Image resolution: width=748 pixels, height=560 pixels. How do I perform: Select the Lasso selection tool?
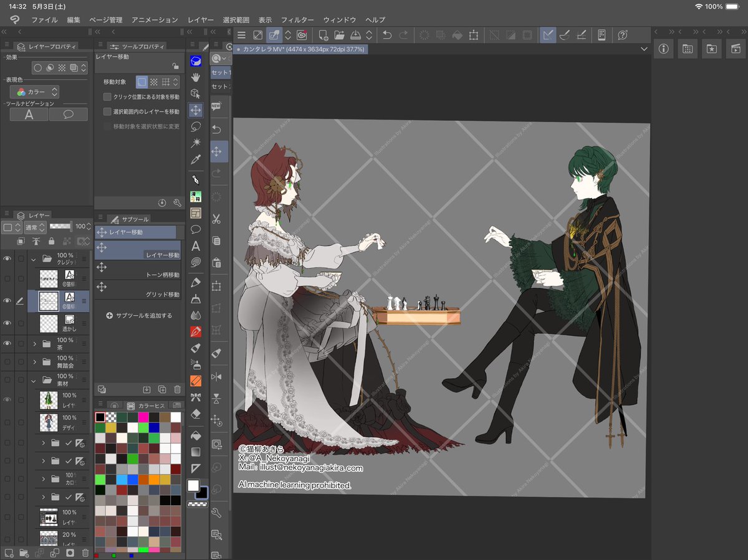196,126
